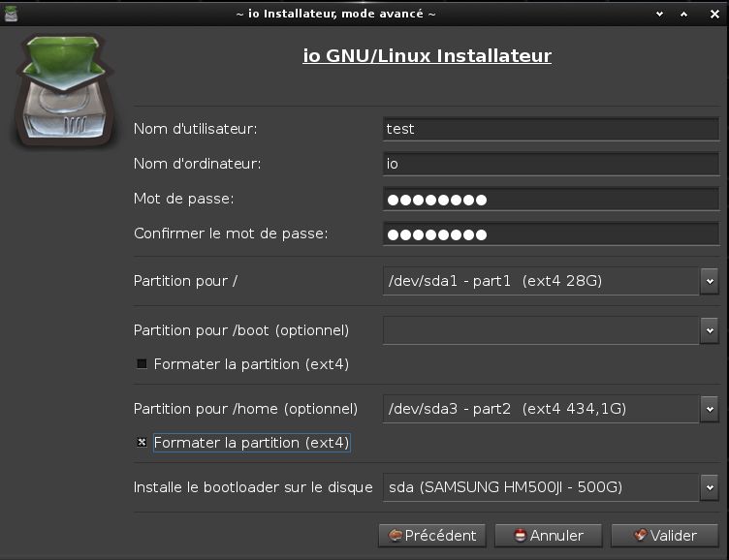This screenshot has height=560, width=729.
Task: Go back with the Précédent button
Action: (x=432, y=536)
